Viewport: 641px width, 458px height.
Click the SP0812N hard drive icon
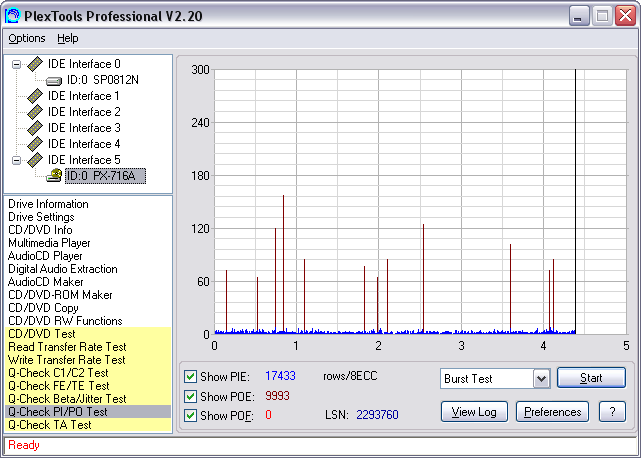coord(54,81)
